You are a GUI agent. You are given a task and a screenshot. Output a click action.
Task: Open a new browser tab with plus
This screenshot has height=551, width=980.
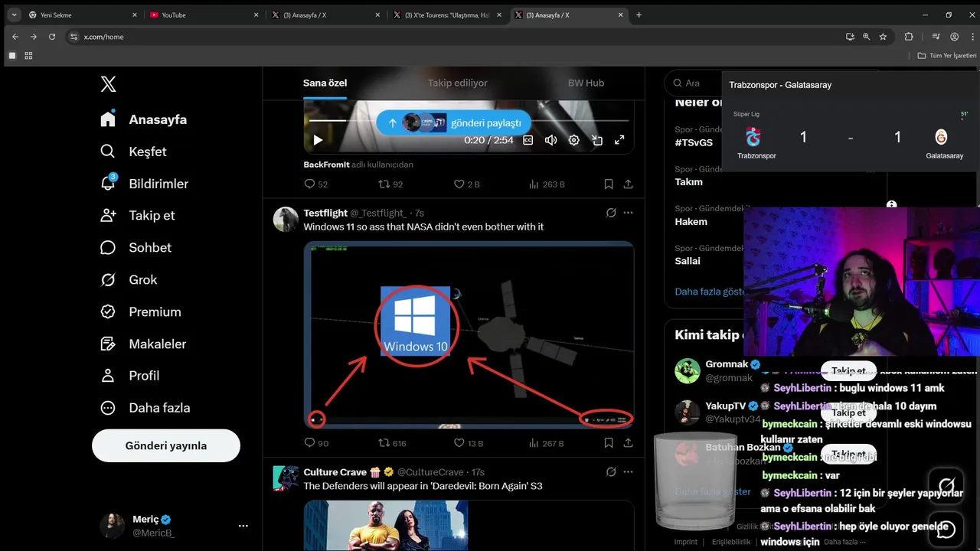tap(639, 15)
